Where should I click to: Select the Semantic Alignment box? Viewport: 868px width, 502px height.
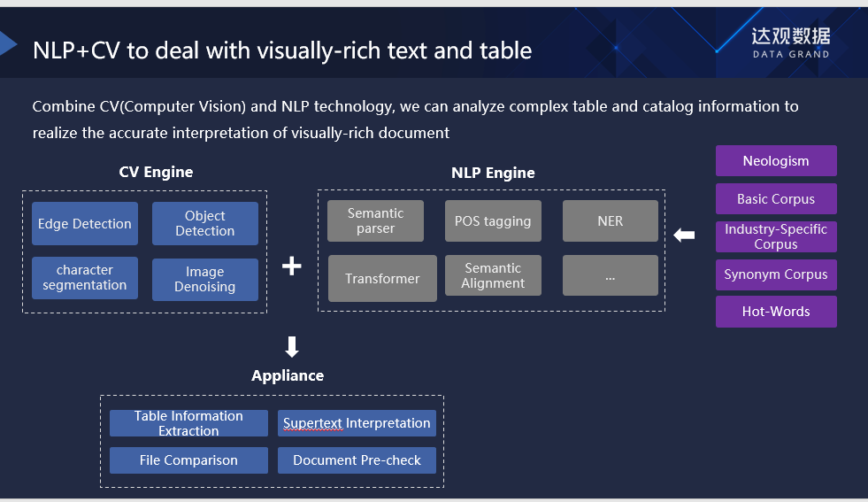(493, 275)
